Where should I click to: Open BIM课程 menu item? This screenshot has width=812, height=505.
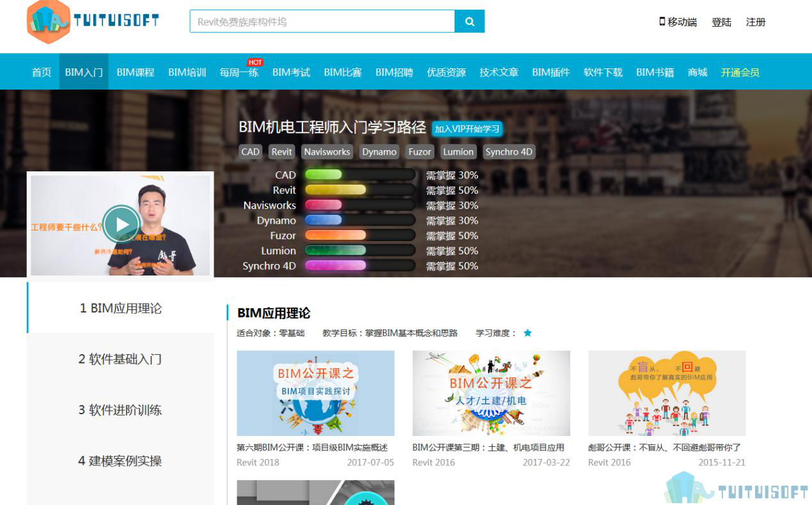pos(136,72)
